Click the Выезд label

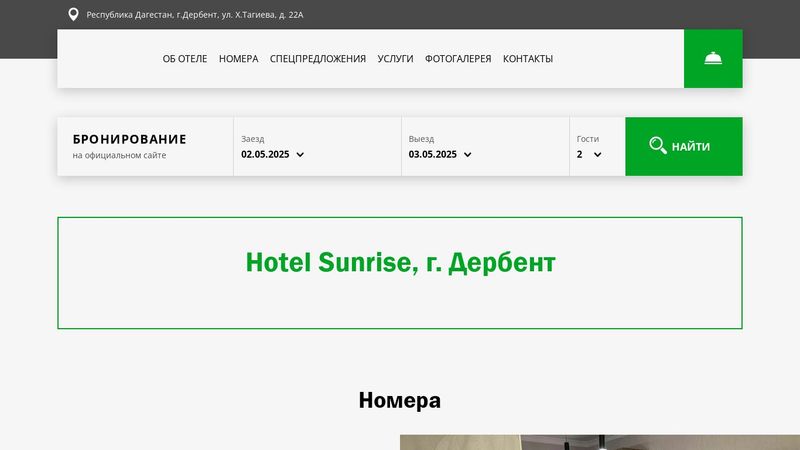(x=421, y=139)
